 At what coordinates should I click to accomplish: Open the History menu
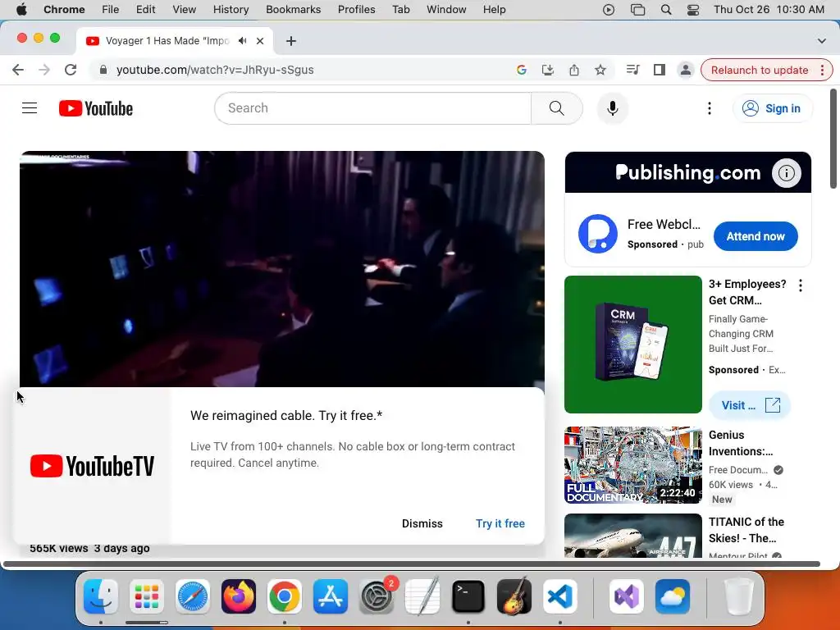click(231, 9)
